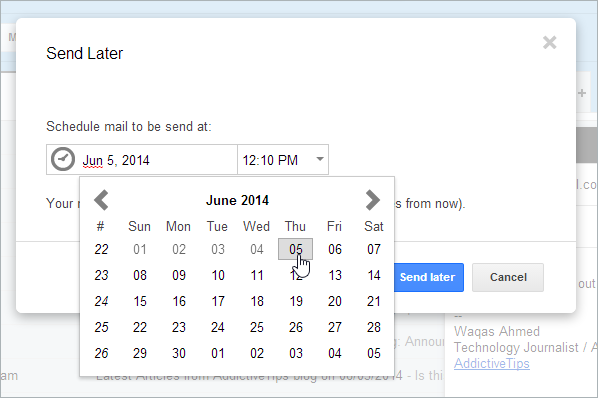Screen dimensions: 598x398
Task: Go to next month in calendar
Action: (x=372, y=200)
